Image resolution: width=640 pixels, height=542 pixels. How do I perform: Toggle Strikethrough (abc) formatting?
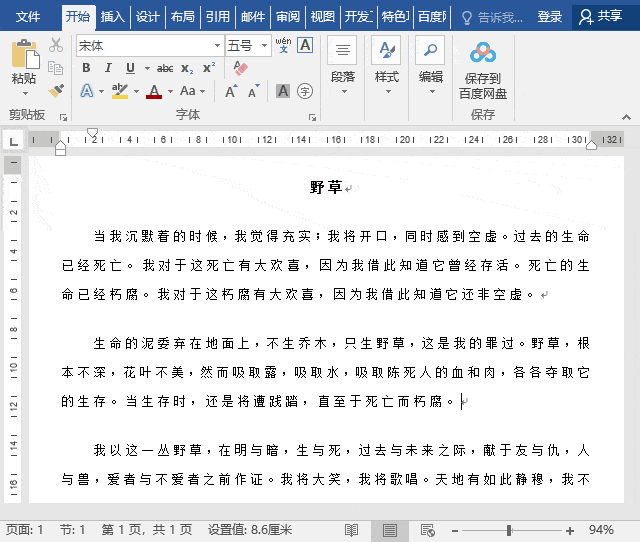point(165,68)
